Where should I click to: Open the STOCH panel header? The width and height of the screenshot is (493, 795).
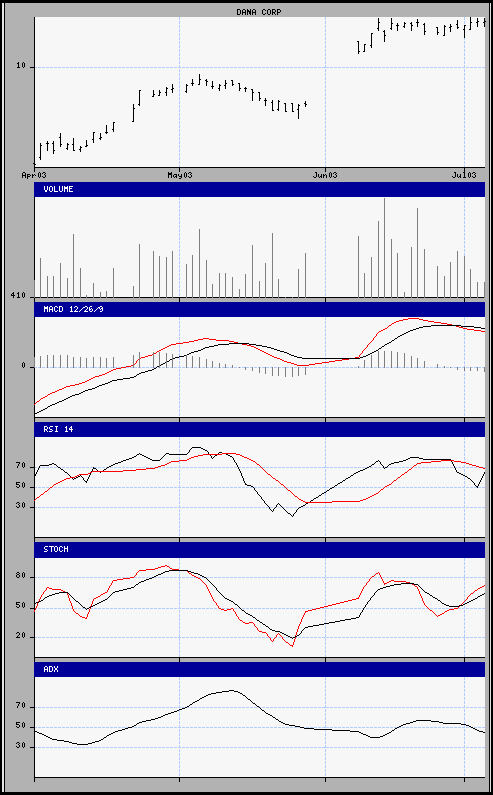[260, 550]
